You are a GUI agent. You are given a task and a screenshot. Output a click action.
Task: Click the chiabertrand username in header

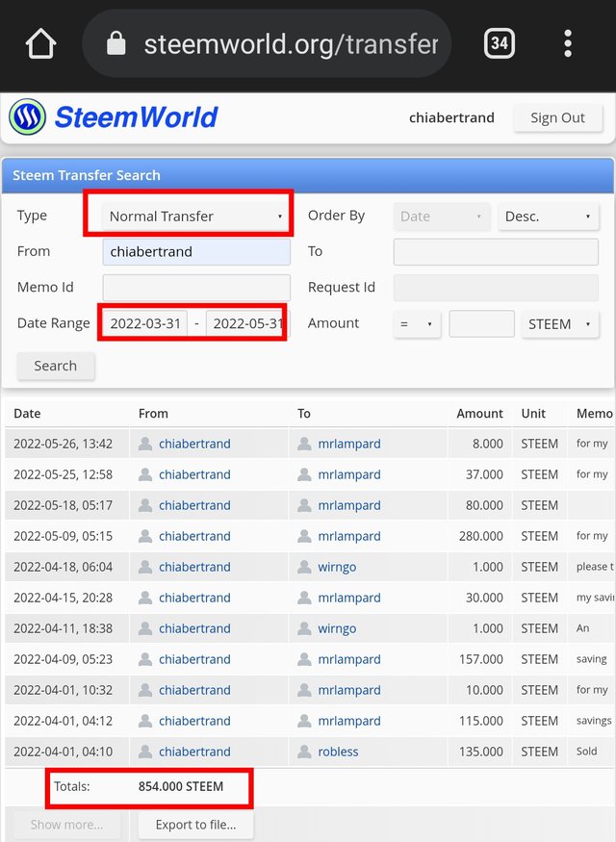(451, 117)
